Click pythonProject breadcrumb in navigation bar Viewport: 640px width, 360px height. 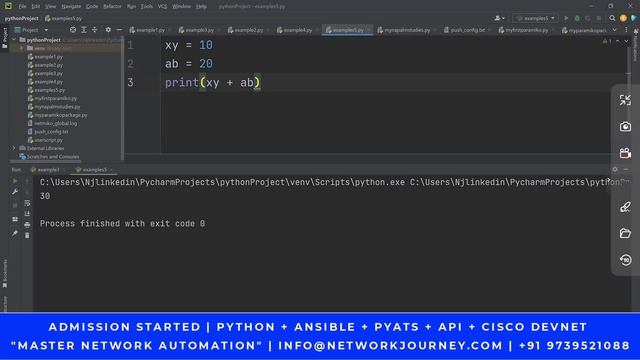pos(21,18)
